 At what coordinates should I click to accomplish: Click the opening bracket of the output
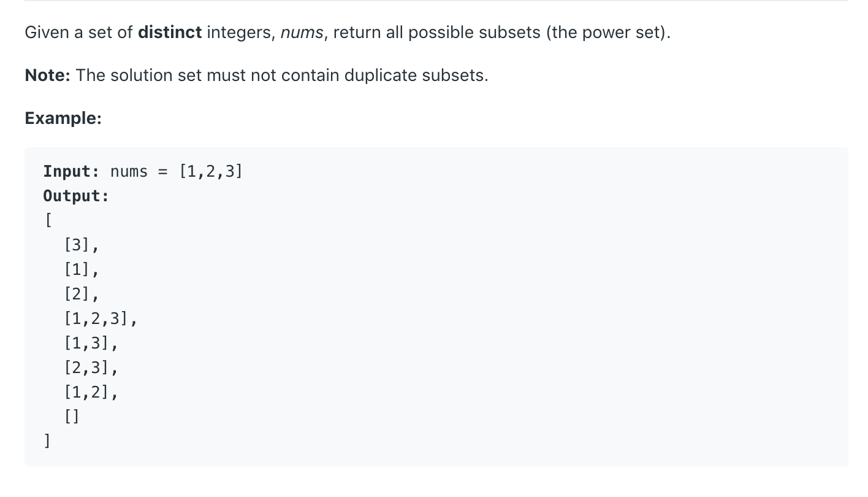[x=47, y=220]
